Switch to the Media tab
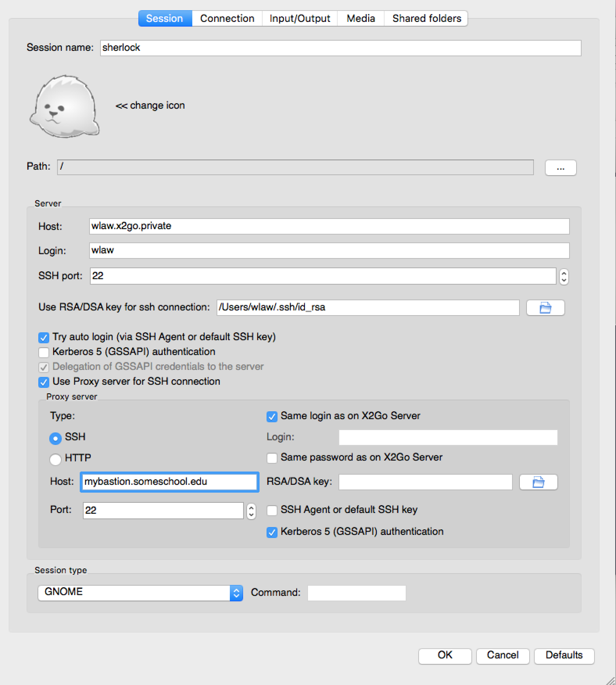Viewport: 616px width, 685px height. coord(361,18)
